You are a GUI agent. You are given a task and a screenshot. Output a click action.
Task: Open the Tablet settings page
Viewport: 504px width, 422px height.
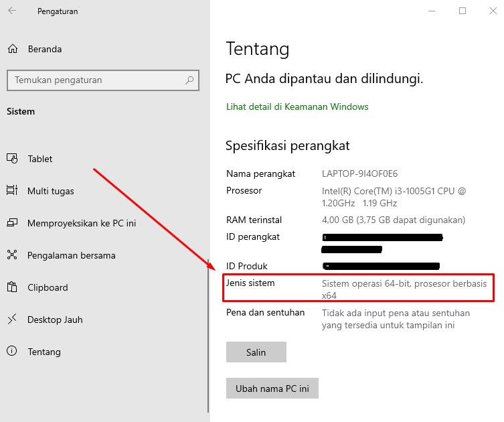tap(40, 159)
